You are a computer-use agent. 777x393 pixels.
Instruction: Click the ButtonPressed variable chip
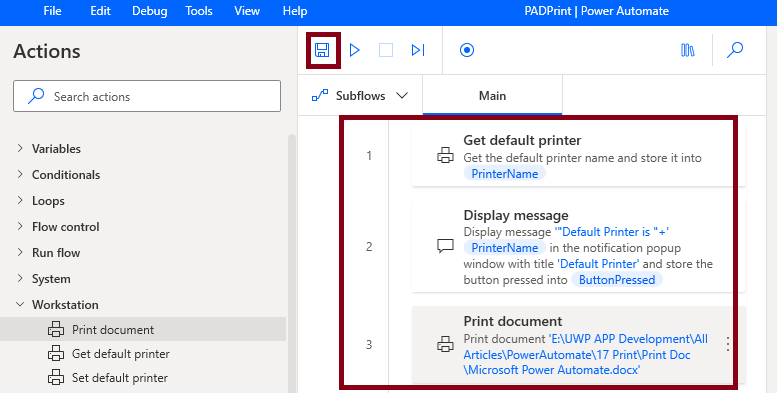click(x=617, y=280)
